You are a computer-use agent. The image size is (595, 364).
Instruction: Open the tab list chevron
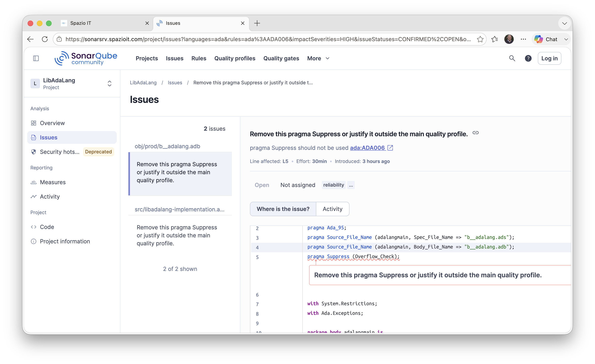point(564,23)
